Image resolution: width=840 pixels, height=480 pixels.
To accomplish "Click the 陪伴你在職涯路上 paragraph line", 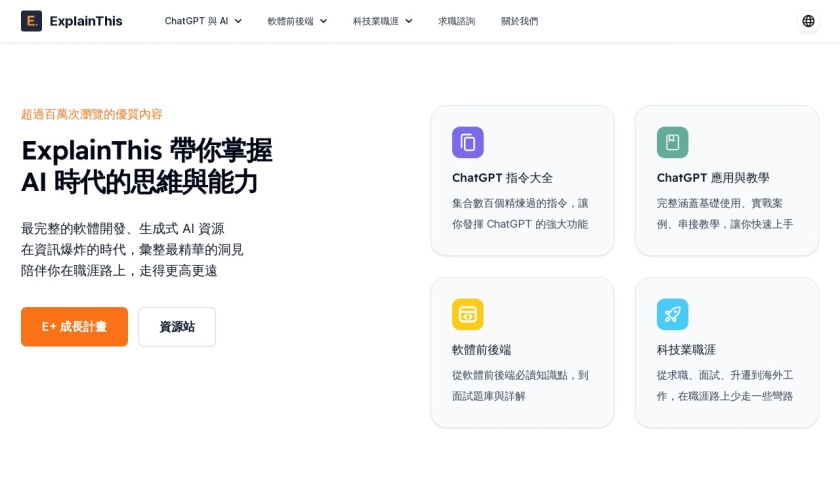I will click(x=119, y=271).
